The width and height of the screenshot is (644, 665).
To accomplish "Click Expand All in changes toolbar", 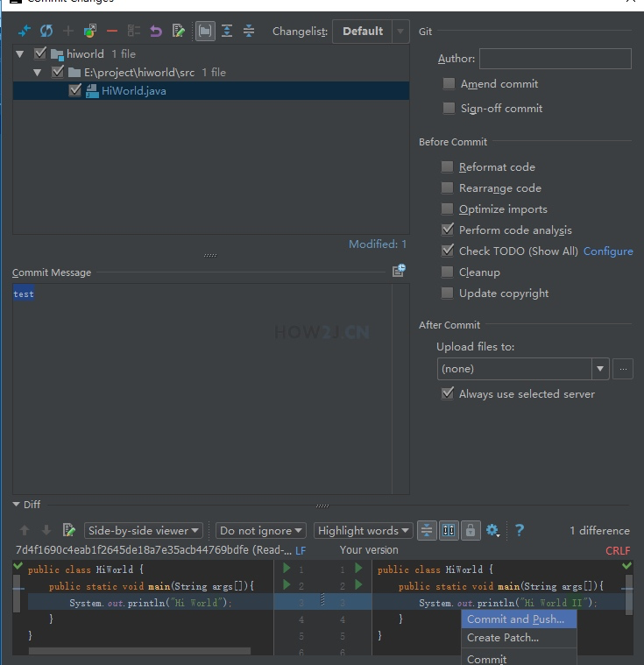I will (x=227, y=31).
